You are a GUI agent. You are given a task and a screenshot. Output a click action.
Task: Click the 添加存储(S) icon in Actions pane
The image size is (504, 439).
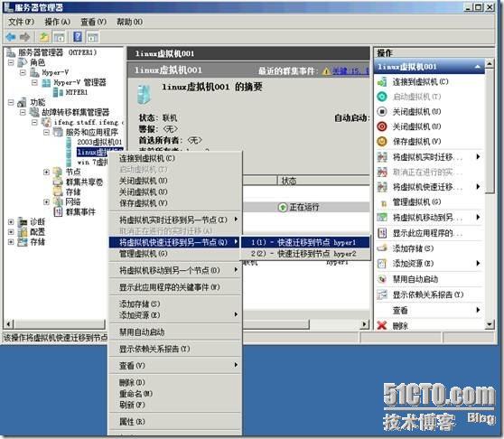coord(382,248)
